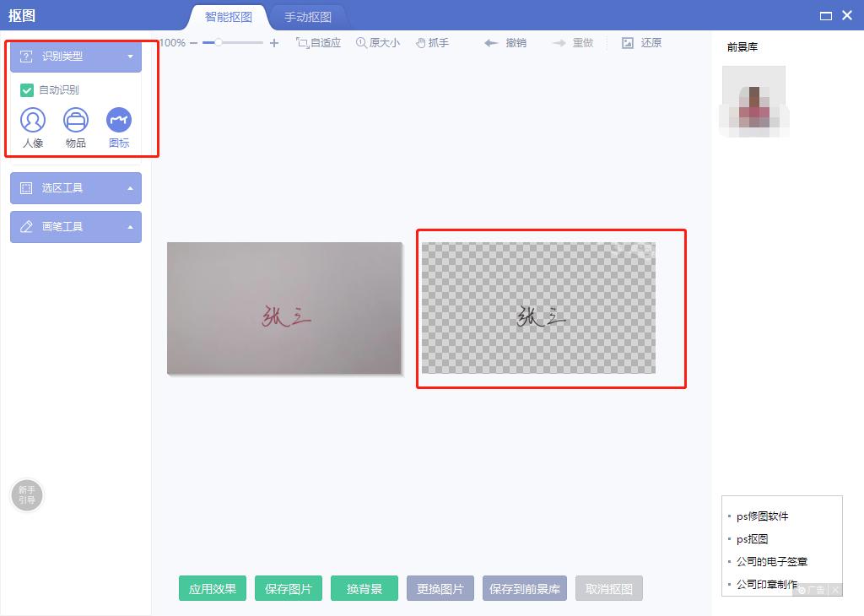864x616 pixels.
Task: Click the 重做 (redo) arrow icon
Action: click(558, 42)
